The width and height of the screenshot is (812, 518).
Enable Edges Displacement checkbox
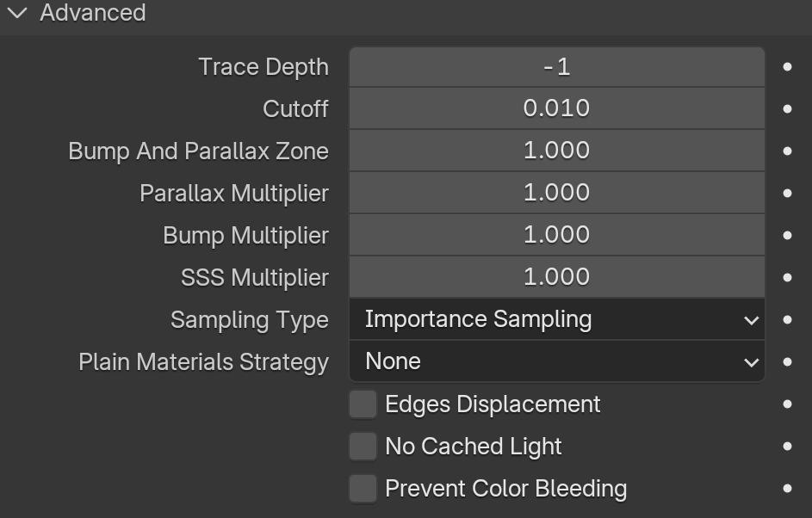[x=363, y=404]
